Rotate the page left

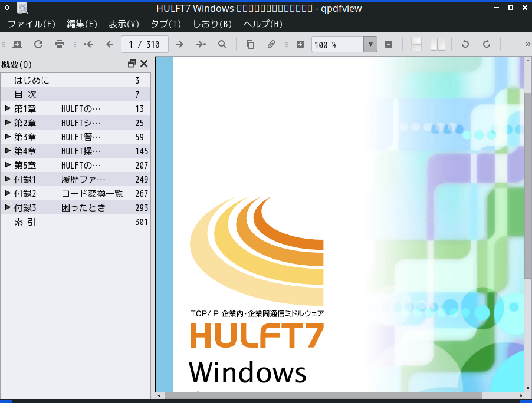tap(465, 44)
